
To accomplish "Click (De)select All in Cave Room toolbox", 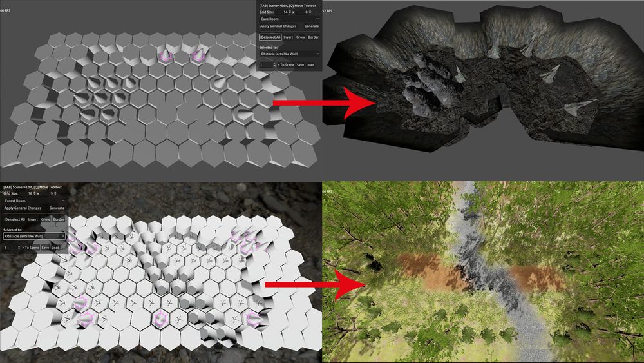I will click(270, 37).
